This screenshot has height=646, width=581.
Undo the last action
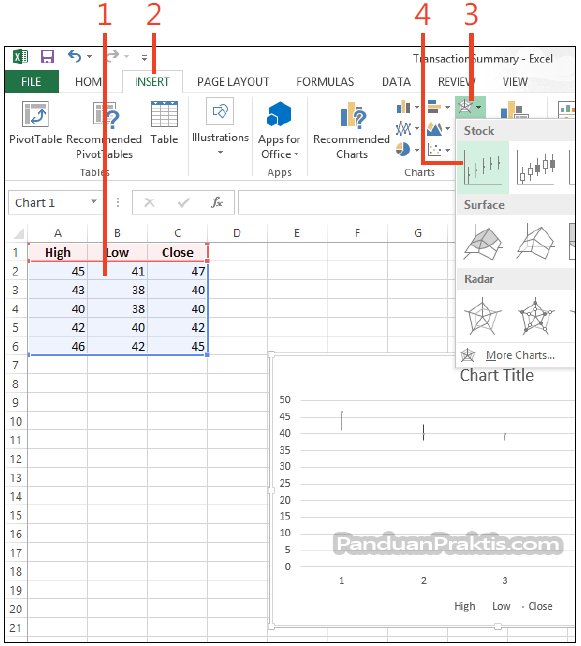tap(74, 56)
